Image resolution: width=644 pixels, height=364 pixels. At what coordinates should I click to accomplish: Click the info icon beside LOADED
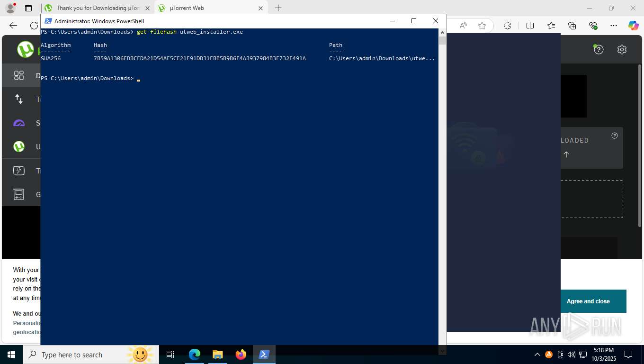[615, 136]
